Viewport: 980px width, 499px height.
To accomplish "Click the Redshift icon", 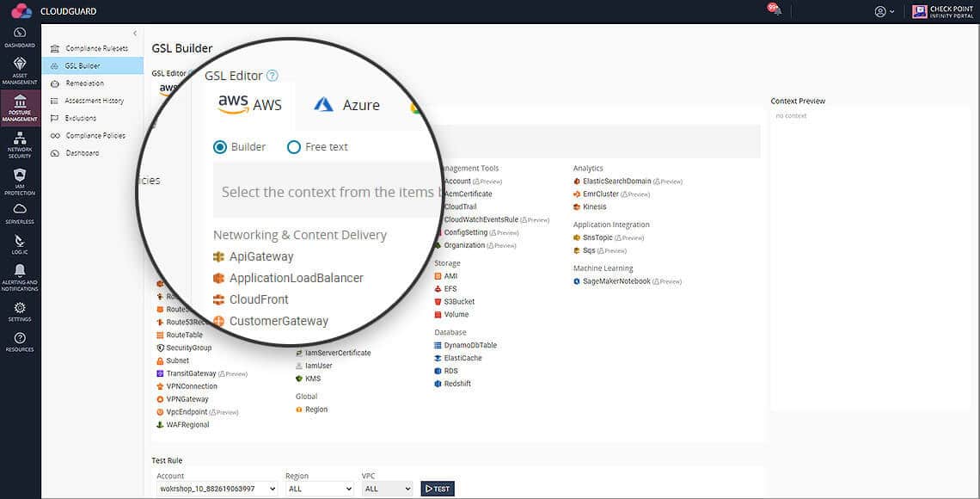I will pos(438,384).
